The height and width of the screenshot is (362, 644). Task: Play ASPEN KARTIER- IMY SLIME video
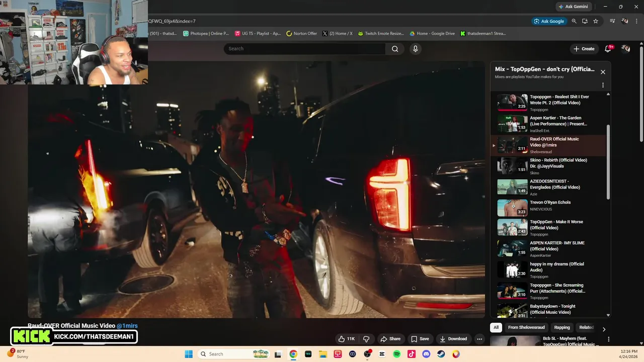coord(548,248)
